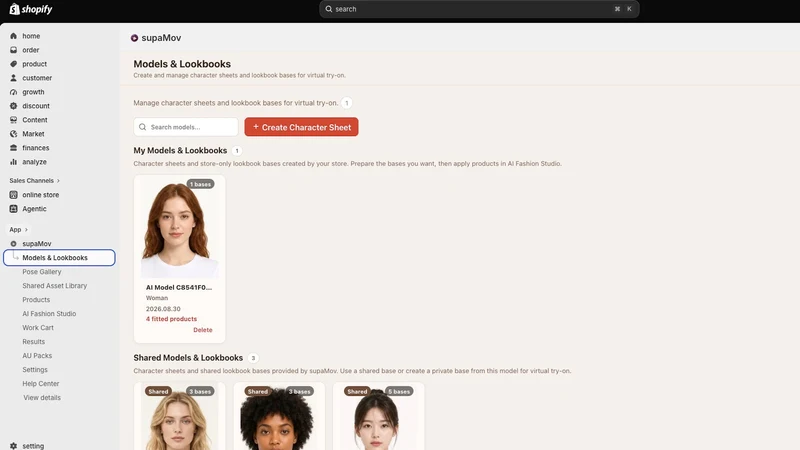Click the product tag icon
This screenshot has height=450, width=800.
point(13,64)
